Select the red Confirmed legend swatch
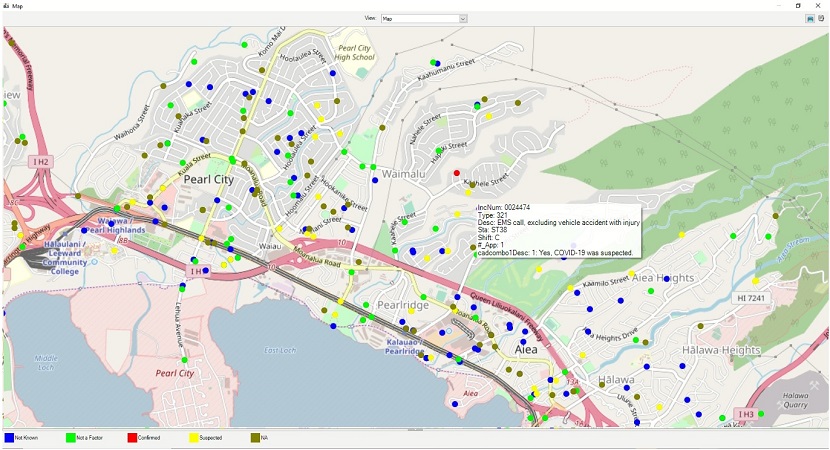 click(x=132, y=438)
